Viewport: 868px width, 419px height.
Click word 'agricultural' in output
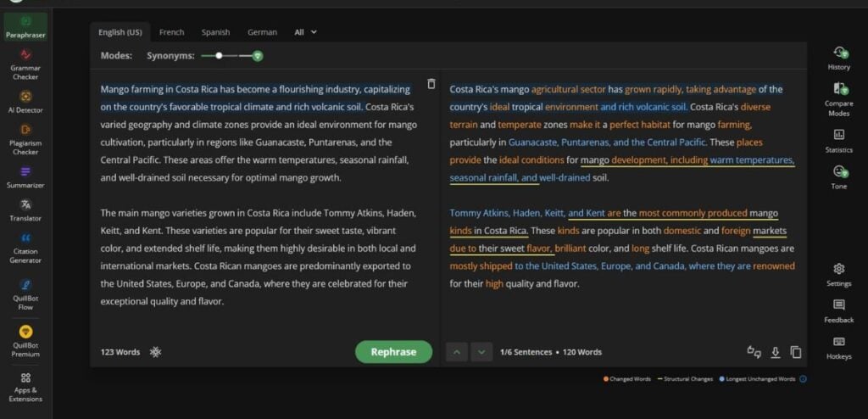[x=554, y=89]
